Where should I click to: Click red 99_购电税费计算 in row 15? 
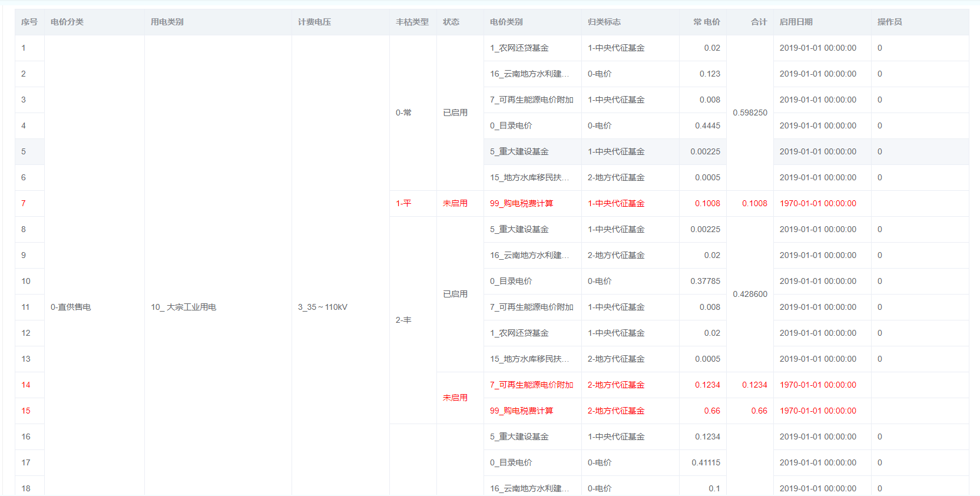pyautogui.click(x=522, y=411)
